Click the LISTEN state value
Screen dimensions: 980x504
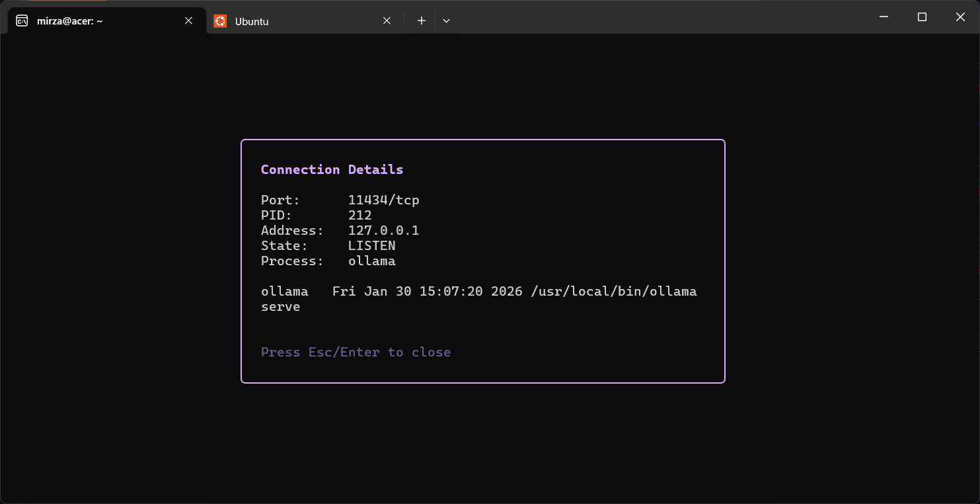pos(372,245)
